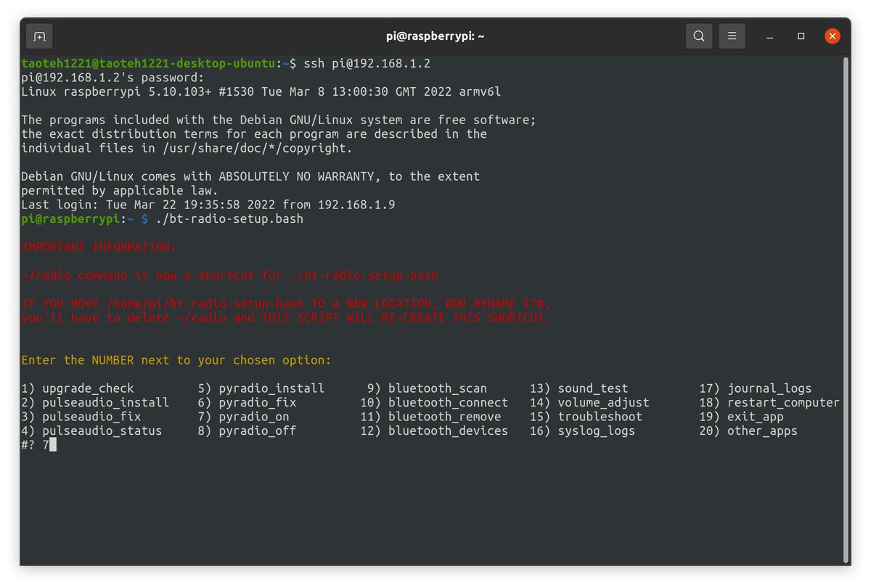Click the '/usr/share/doc/*/copyright' line

pos(187,148)
